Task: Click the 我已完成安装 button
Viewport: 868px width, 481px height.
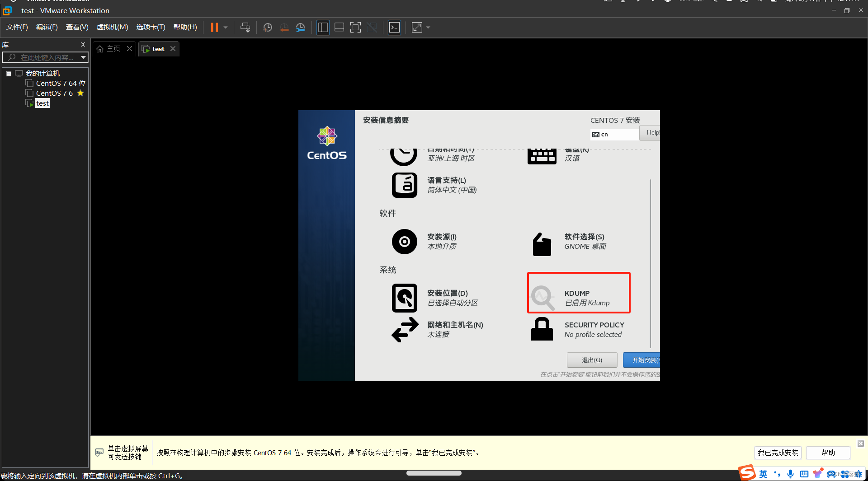Action: [x=778, y=453]
